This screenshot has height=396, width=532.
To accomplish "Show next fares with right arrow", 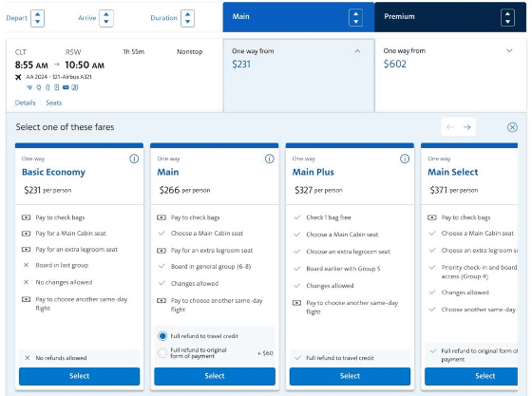I will [x=466, y=127].
